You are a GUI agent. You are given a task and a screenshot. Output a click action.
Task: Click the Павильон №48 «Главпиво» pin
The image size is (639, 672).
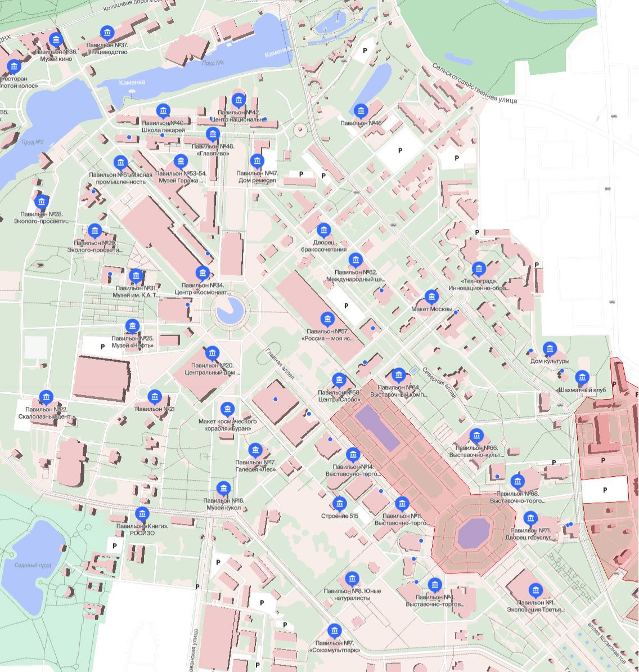[x=212, y=134]
